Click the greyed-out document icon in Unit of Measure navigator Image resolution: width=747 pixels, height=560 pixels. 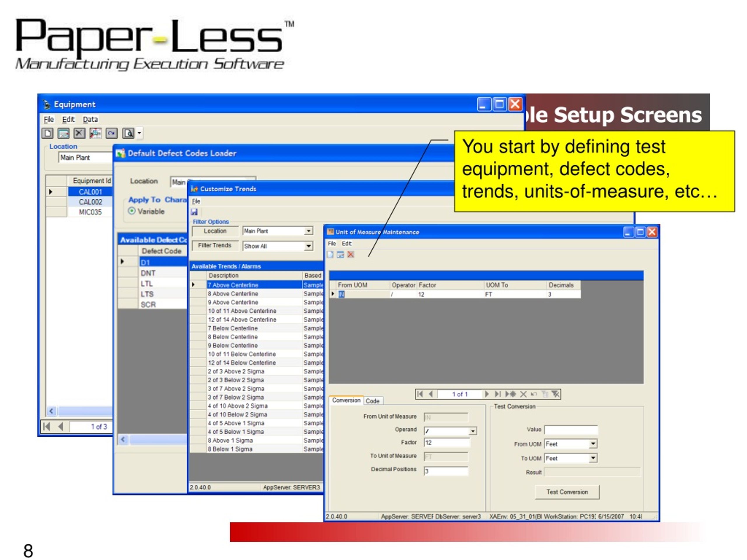[x=545, y=394]
